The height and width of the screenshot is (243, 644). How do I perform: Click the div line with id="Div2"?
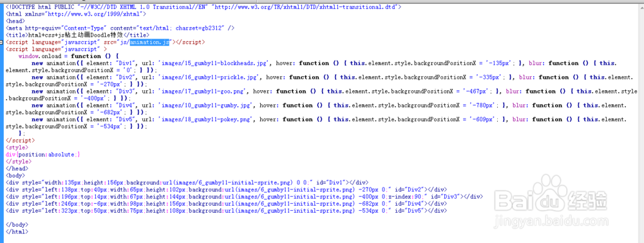tap(226, 189)
